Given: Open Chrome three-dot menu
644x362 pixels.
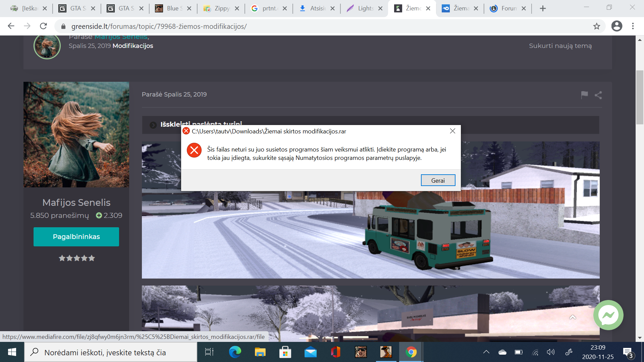Looking at the screenshot, I should point(633,26).
